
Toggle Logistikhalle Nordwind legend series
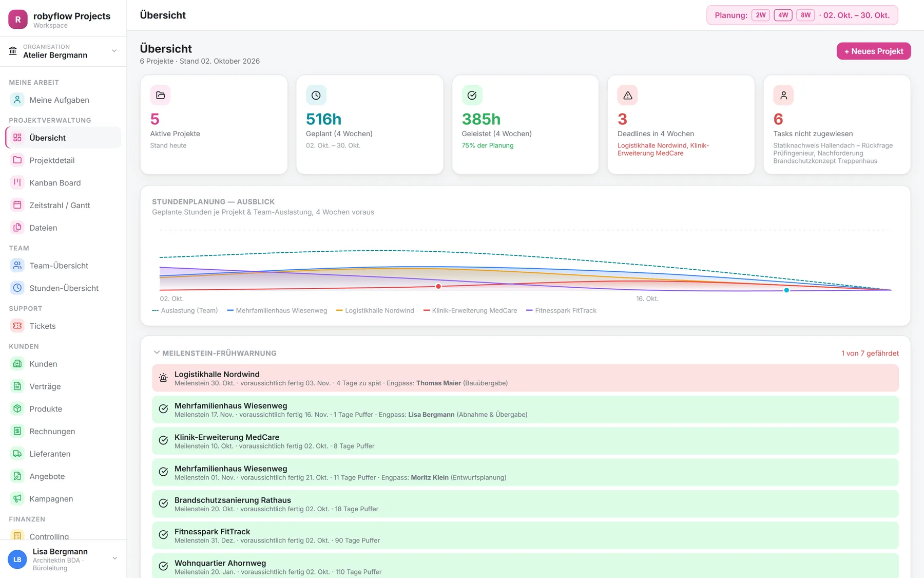(x=375, y=310)
